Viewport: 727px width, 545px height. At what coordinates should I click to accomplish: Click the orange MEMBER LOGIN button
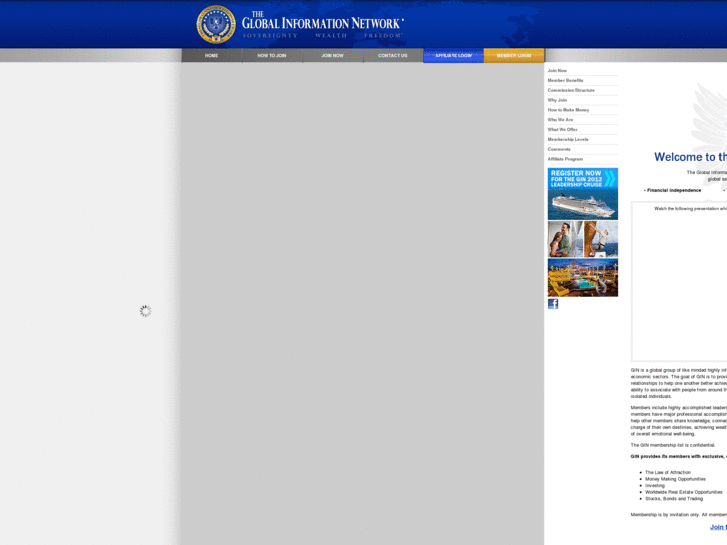point(514,56)
